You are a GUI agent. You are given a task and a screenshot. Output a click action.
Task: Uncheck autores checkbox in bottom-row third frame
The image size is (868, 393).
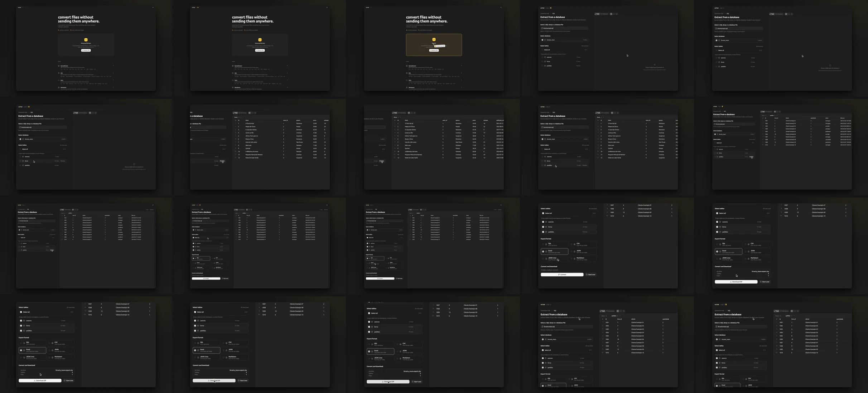coord(369,322)
